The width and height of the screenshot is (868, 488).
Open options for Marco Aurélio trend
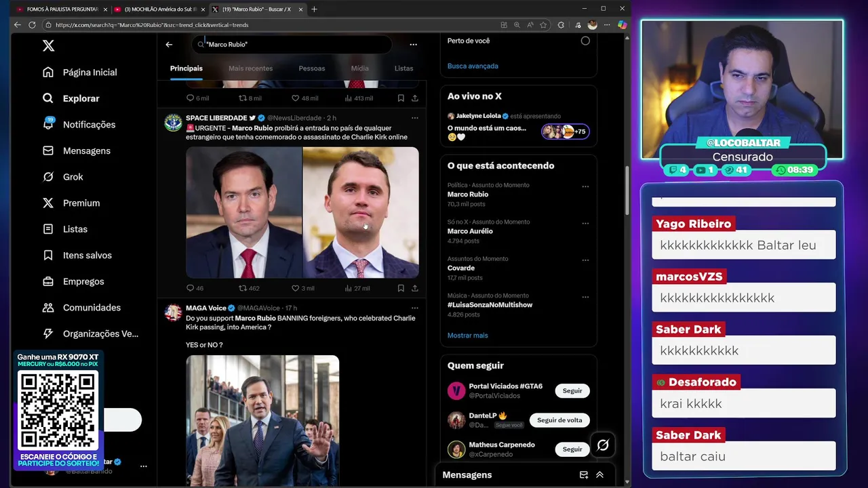coord(585,223)
